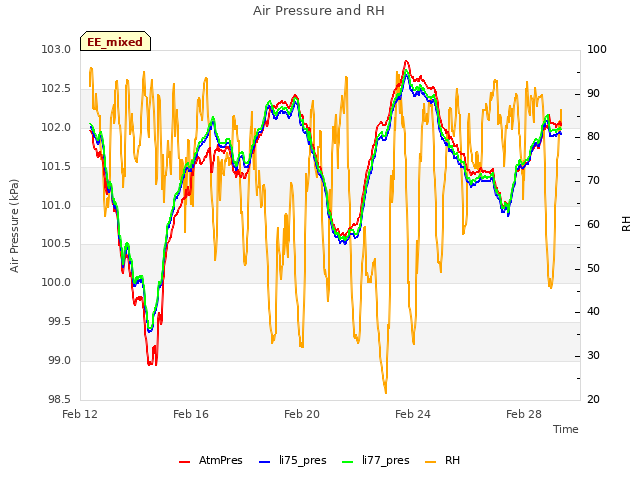Click the 80 right axis value
The image size is (640, 480).
[x=593, y=137]
